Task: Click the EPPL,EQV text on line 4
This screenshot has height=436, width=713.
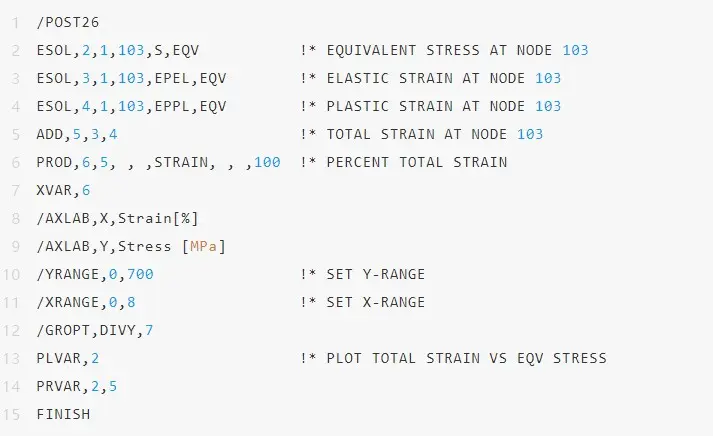Action: 190,106
